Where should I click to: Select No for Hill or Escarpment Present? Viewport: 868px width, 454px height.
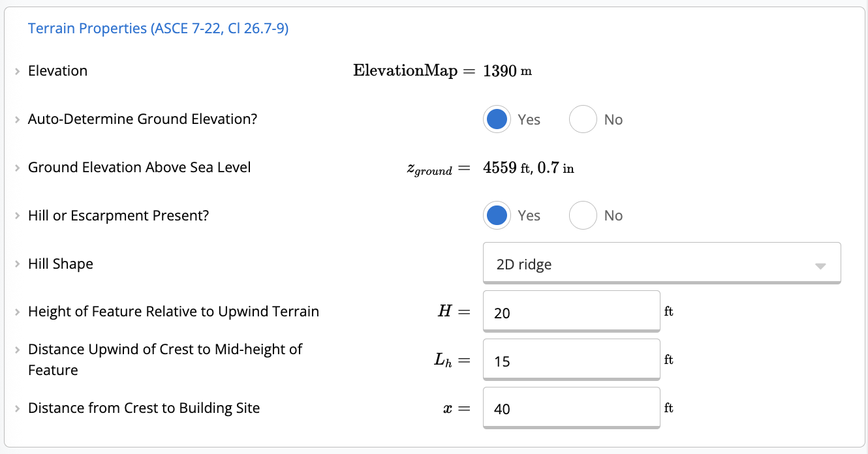[x=583, y=215]
